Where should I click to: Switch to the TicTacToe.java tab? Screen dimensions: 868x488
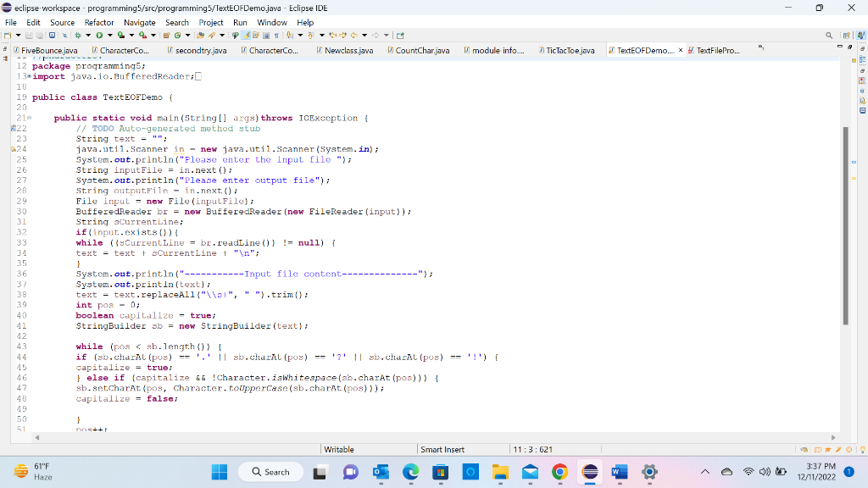point(566,50)
